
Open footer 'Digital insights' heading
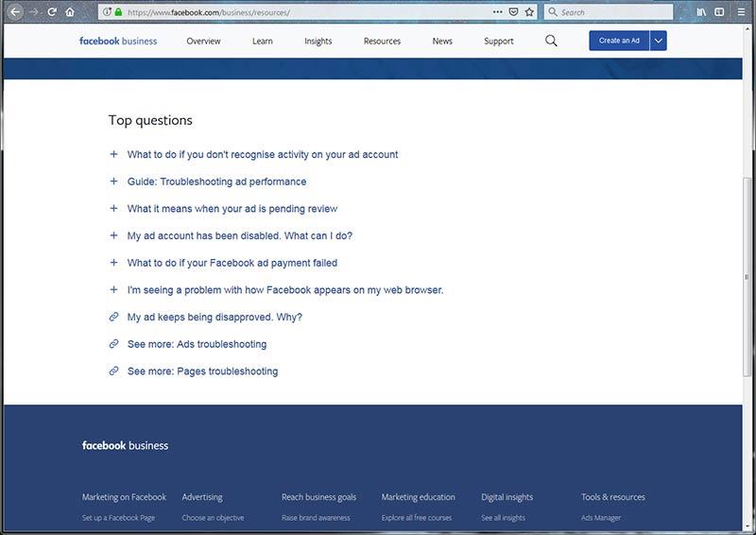tap(507, 497)
